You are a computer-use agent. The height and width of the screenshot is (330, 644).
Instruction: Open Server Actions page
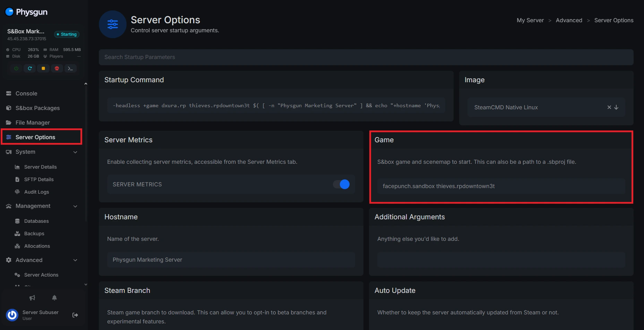point(42,275)
